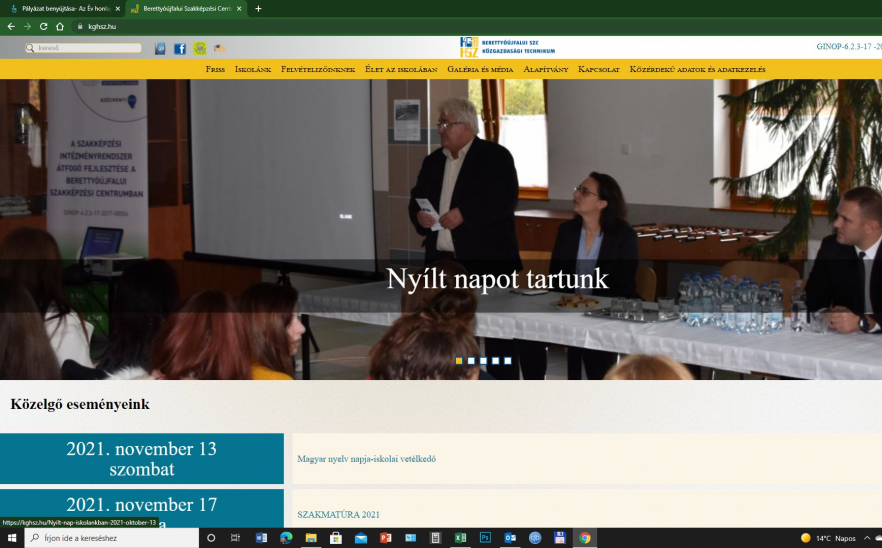Open the browser home page

tap(60, 26)
